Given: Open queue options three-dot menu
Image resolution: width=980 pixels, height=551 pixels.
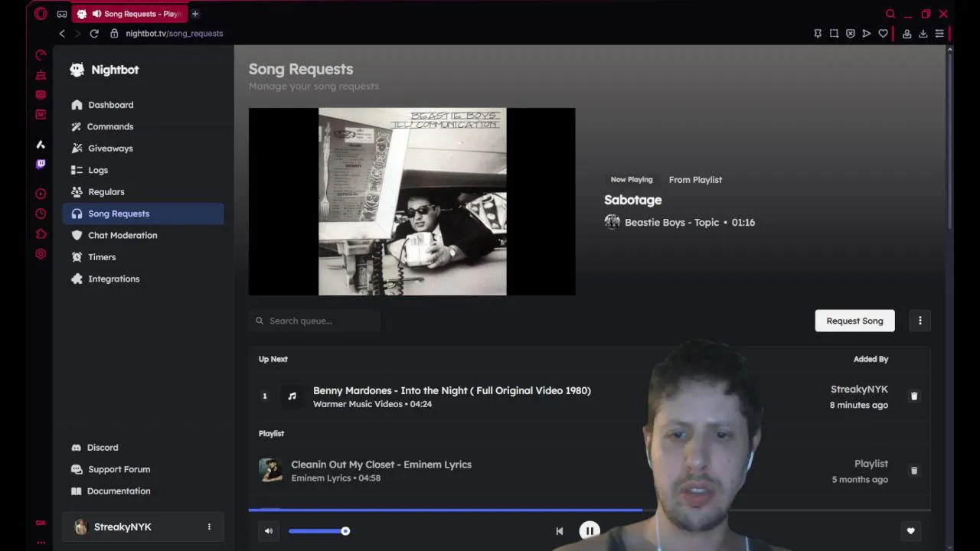Looking at the screenshot, I should click(920, 321).
